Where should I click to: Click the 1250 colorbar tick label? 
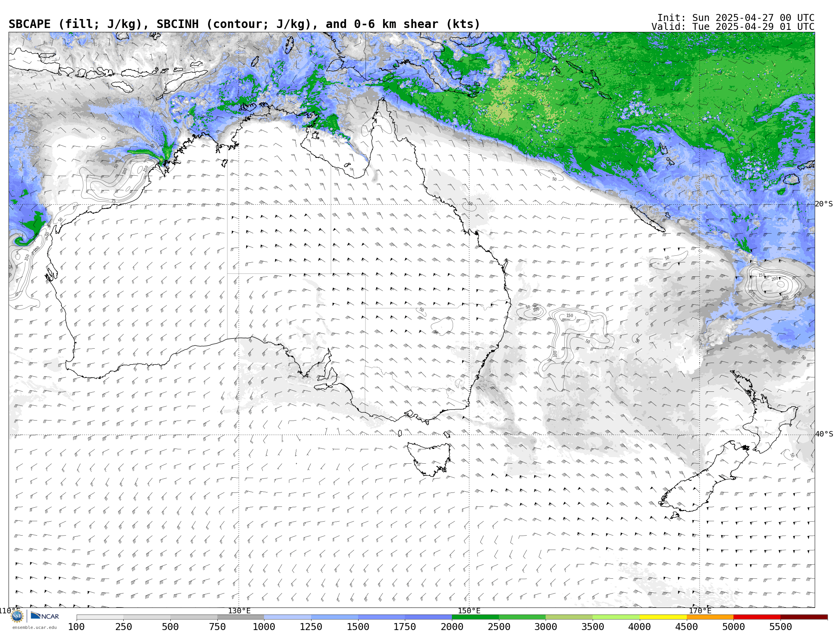311,627
